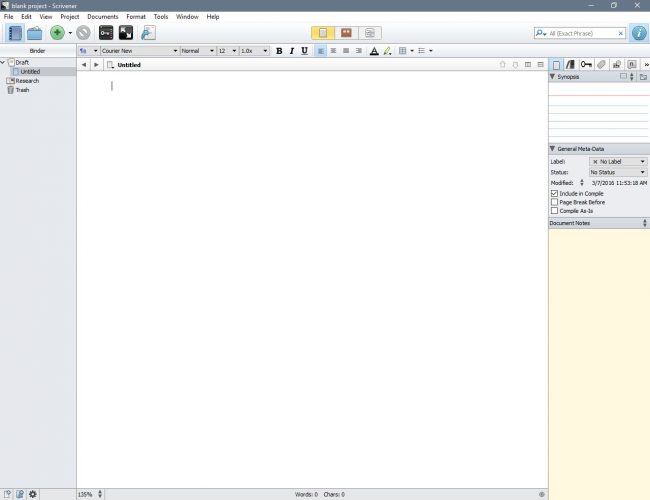The width and height of the screenshot is (650, 500).
Task: Open search options magnifier dropdown
Action: coord(541,33)
